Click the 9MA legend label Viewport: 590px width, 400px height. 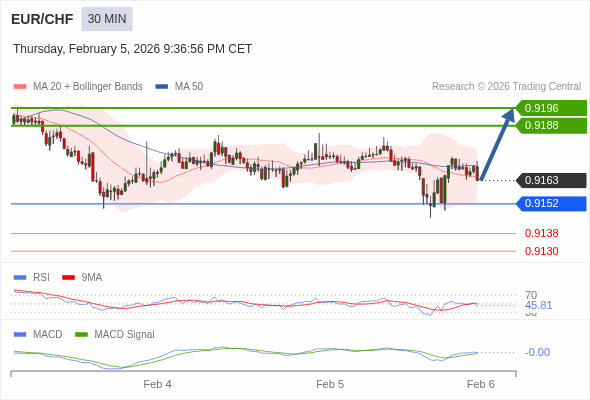tap(92, 278)
